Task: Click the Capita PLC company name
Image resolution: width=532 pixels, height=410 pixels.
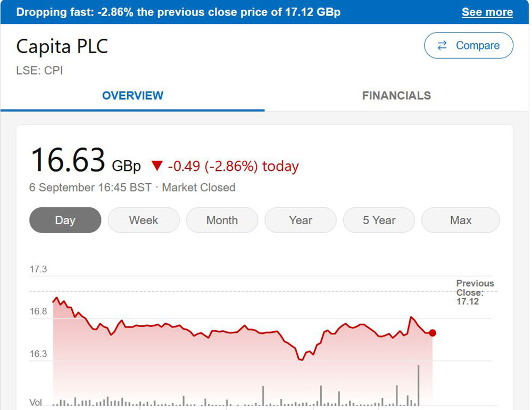Action: (62, 46)
